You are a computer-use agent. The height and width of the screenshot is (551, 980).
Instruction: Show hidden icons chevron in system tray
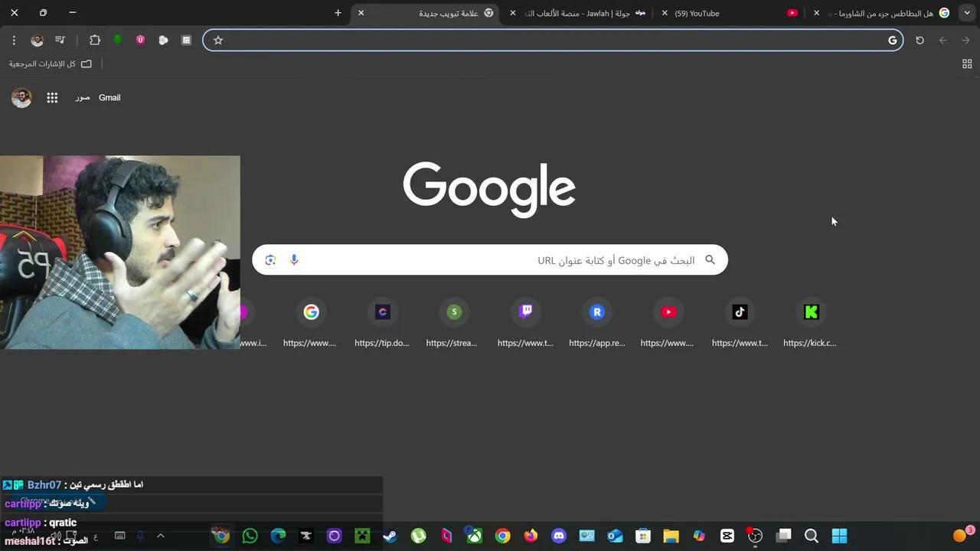[x=161, y=536]
